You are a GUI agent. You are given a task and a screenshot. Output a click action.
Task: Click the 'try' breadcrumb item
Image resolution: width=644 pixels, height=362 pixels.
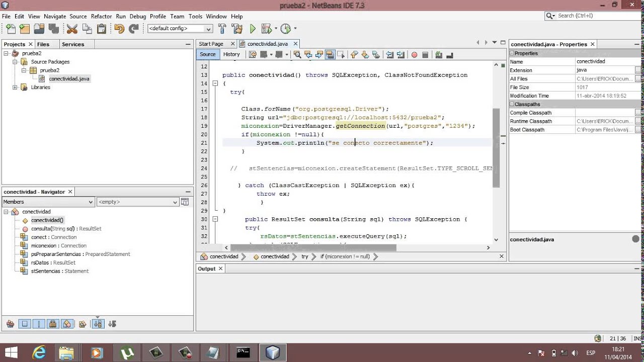click(x=305, y=256)
